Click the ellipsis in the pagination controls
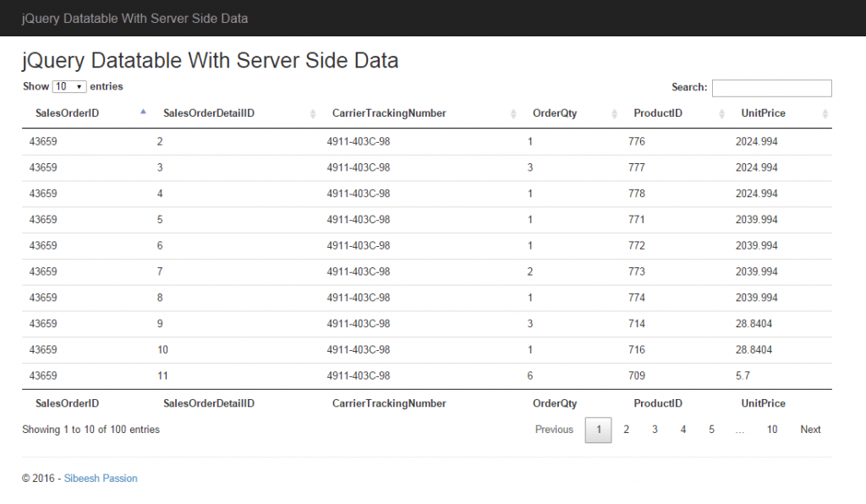This screenshot has width=866, height=504. 740,430
